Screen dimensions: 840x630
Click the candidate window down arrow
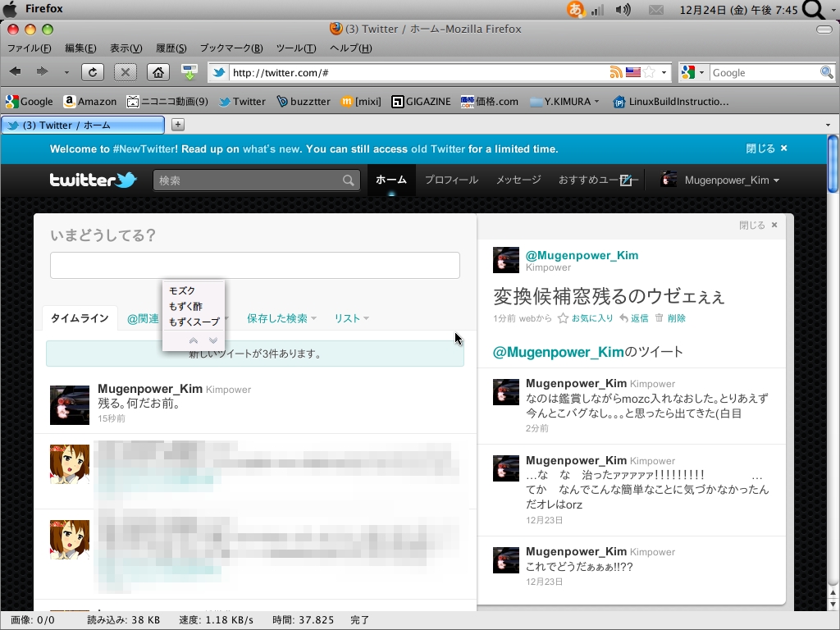213,340
